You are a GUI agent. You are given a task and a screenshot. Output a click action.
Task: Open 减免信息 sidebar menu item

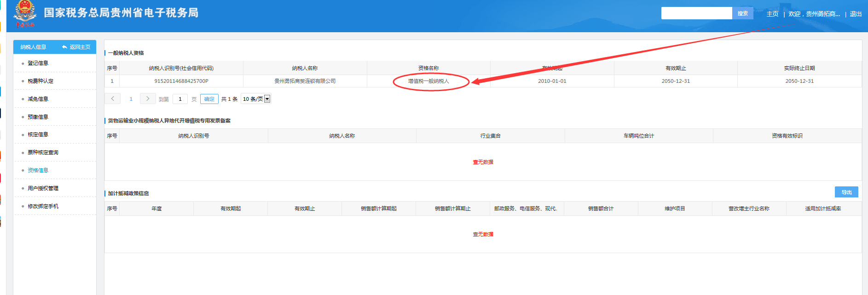[x=38, y=99]
